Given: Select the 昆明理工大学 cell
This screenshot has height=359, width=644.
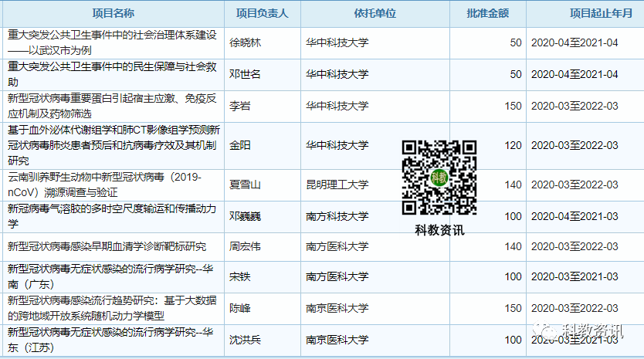Looking at the screenshot, I should point(337,185).
